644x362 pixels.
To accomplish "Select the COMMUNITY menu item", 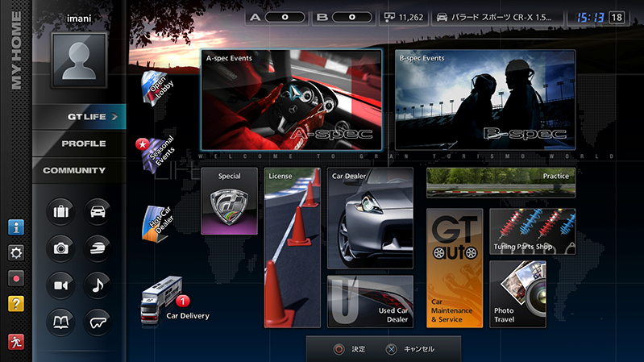I will click(x=79, y=170).
